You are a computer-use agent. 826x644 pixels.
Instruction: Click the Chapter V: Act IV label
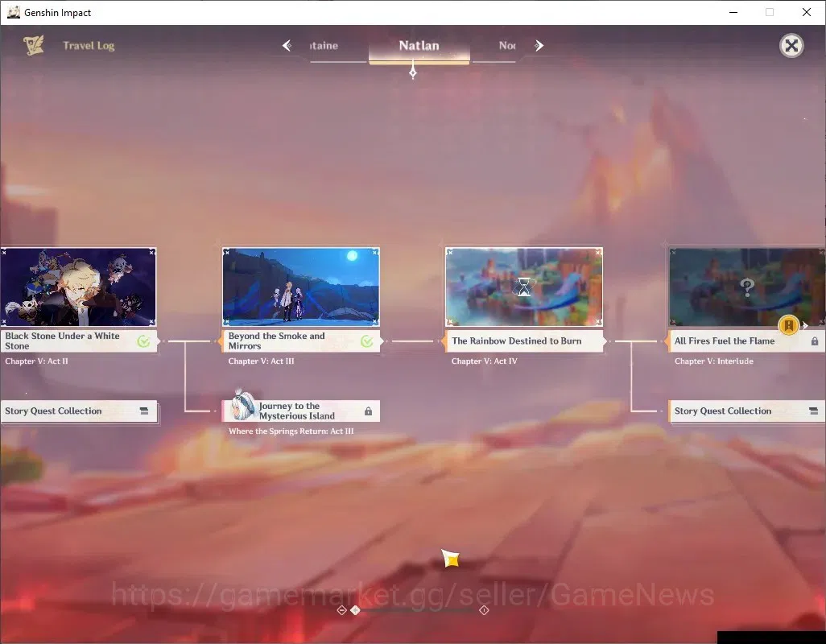[x=484, y=361]
